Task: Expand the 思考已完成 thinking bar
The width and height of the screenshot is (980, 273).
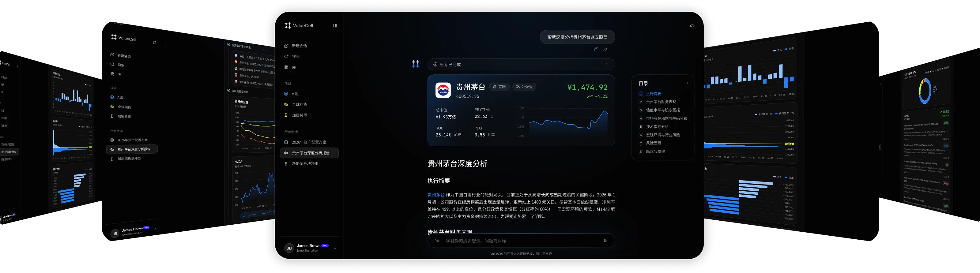Action: pos(521,64)
